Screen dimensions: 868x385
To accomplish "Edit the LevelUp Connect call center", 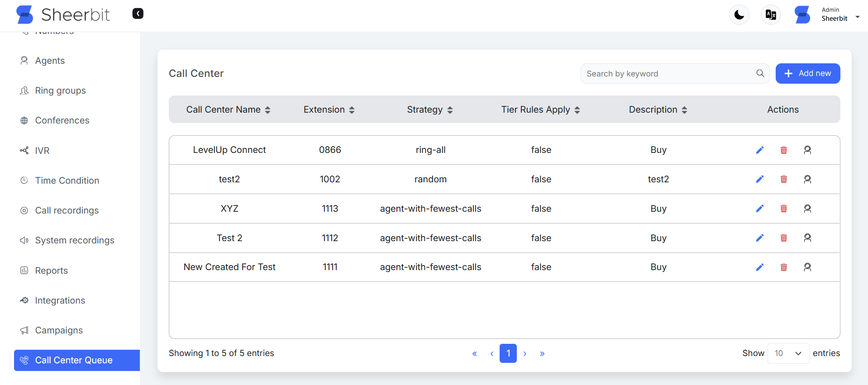I will [x=759, y=150].
